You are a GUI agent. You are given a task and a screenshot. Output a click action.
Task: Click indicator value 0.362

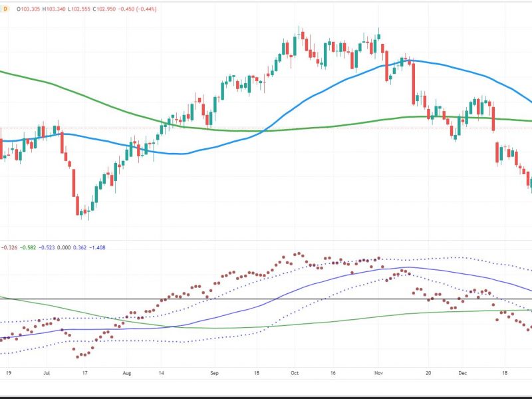click(80, 247)
